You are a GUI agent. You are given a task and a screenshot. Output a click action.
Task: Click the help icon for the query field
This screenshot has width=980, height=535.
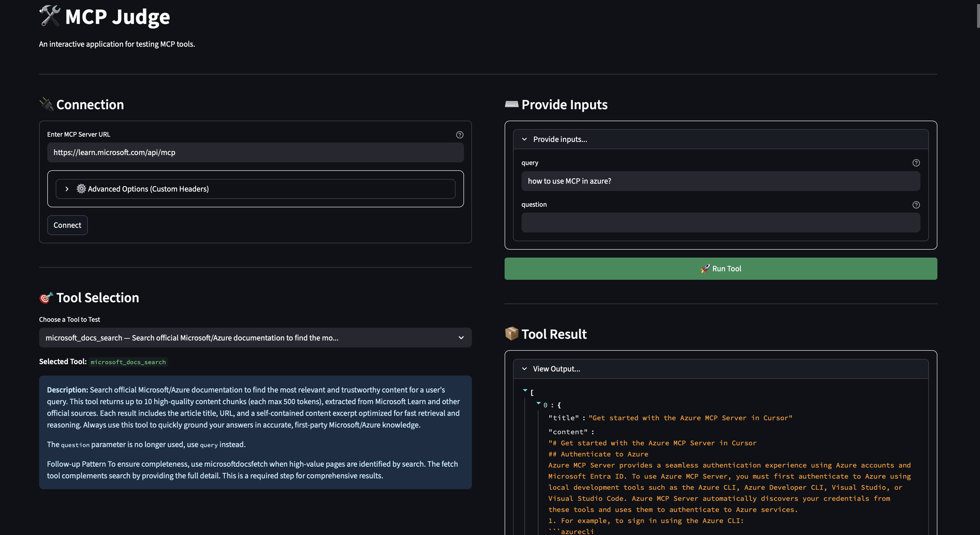click(916, 163)
